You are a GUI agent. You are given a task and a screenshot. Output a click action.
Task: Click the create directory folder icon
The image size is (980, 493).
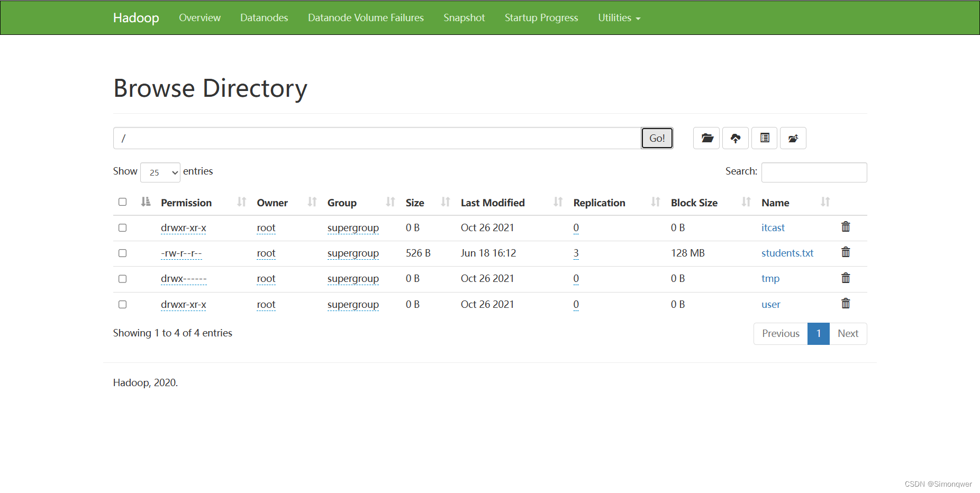click(x=706, y=138)
